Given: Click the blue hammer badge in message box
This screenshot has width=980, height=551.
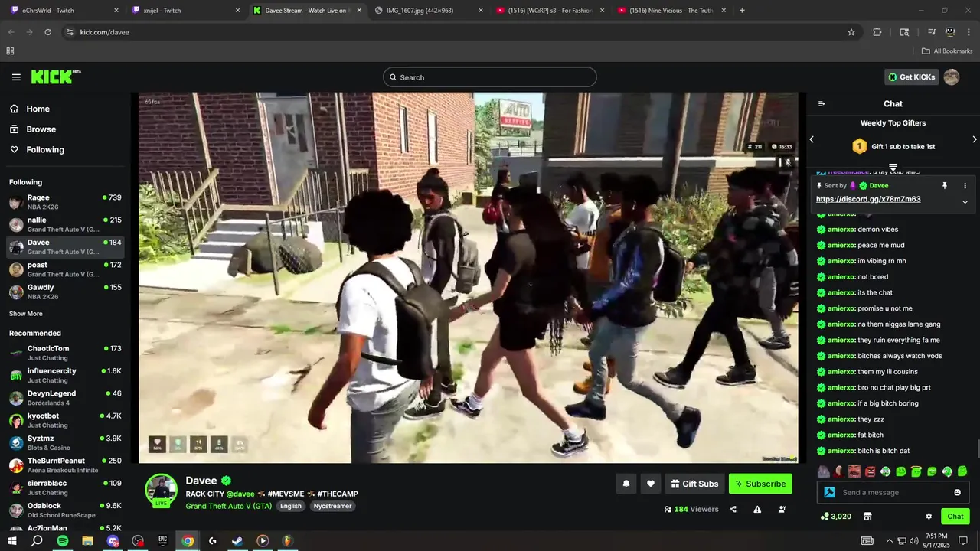Looking at the screenshot, I should tap(829, 492).
